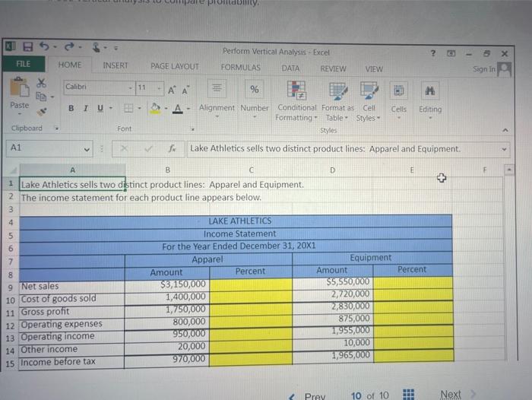
Task: Click the vertical scrollbar up arrow
Action: 508,170
